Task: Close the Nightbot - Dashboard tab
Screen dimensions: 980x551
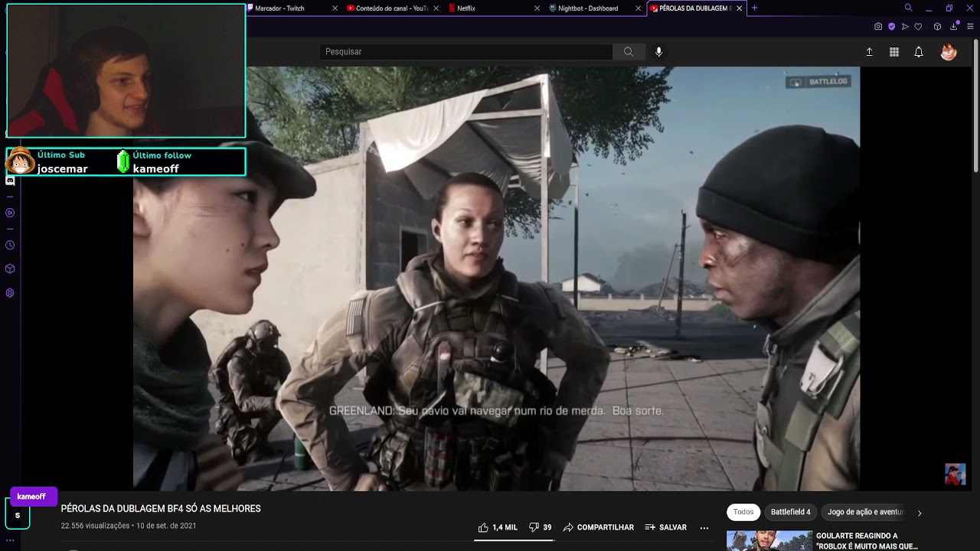Action: tap(638, 8)
